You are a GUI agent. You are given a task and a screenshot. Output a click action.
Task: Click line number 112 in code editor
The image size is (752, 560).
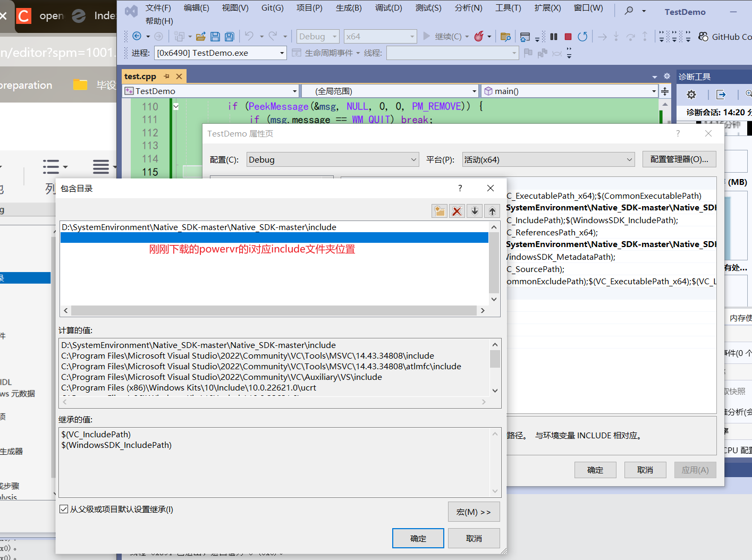[x=150, y=133]
